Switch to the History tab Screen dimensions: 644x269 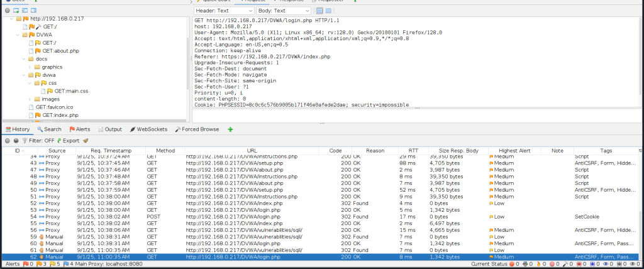point(17,129)
